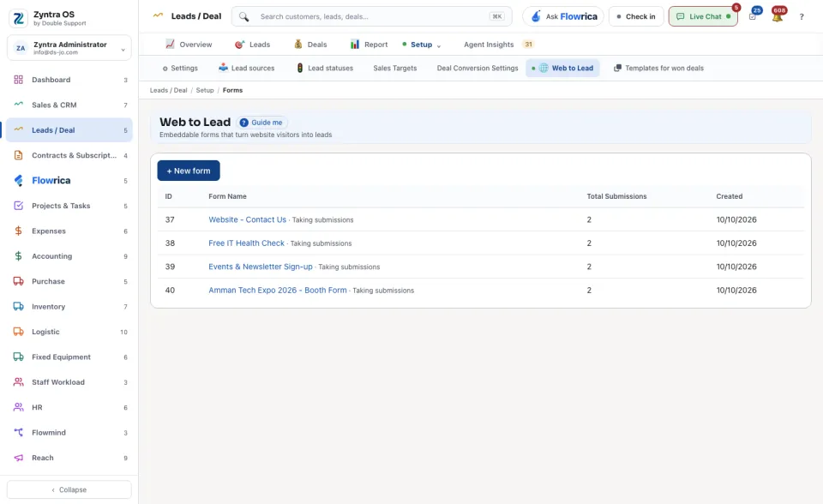Click the Setup breadcrumb link
823x504 pixels.
205,90
